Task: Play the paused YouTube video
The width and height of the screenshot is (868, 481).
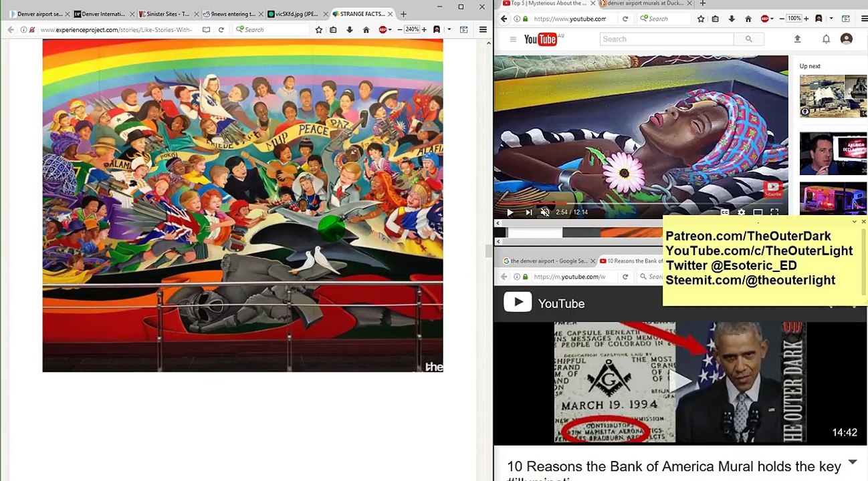Action: [x=510, y=212]
